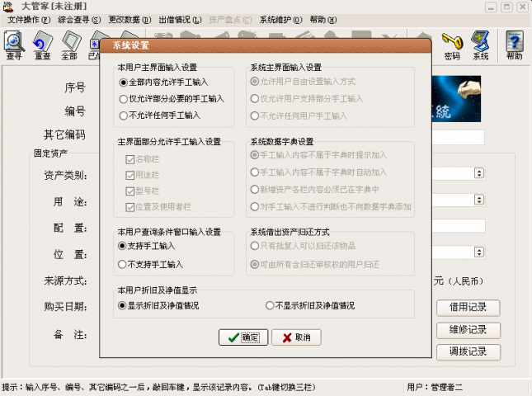
Task: Expand the 资产类别 row dropdown spinner
Action: 479,173
